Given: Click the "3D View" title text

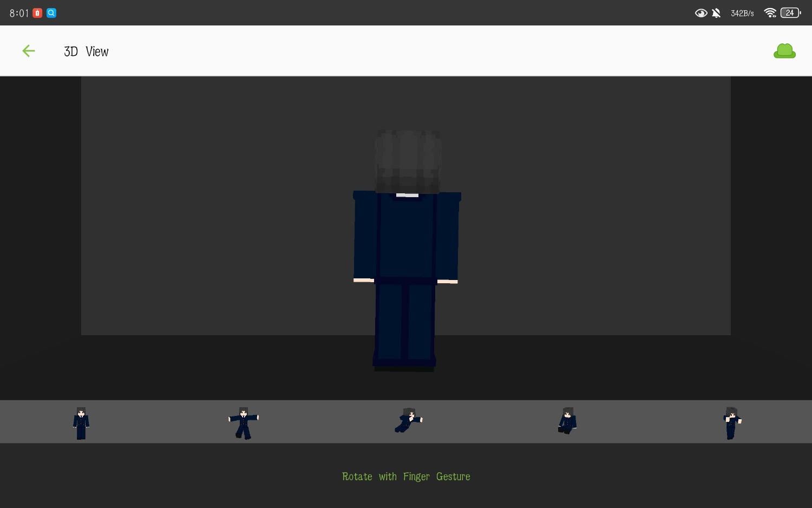Looking at the screenshot, I should click(86, 51).
